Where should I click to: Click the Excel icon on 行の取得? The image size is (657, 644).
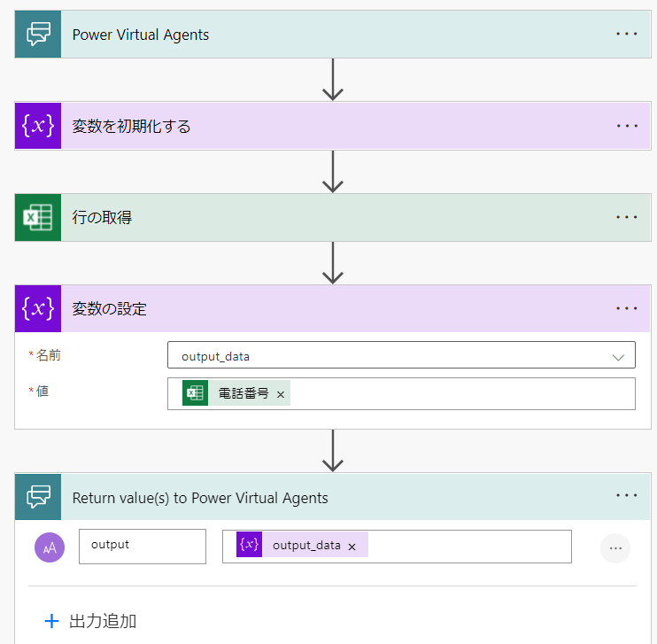click(x=38, y=217)
